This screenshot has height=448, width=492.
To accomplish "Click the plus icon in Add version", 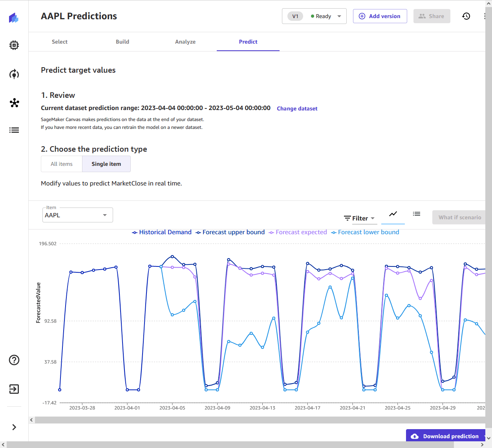I will [362, 16].
